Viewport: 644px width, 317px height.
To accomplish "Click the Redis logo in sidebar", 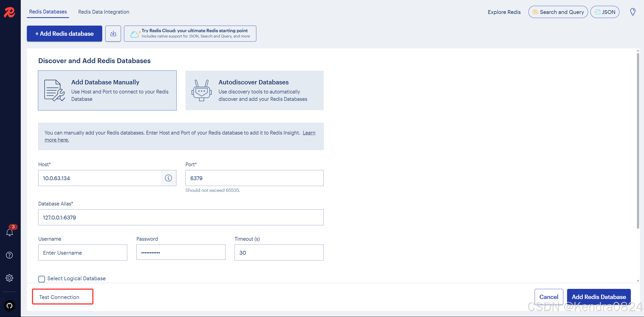I will pos(10,12).
